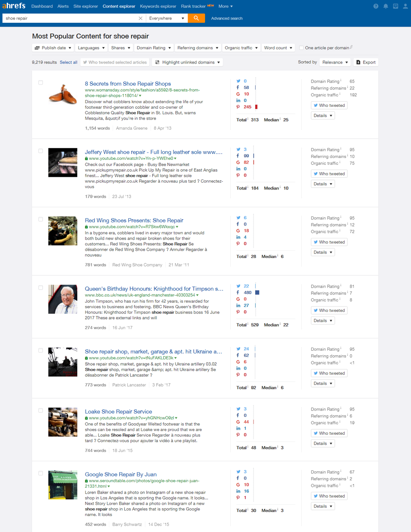Open Highlight unlinked domains dropdown
This screenshot has height=532, width=411.
pyautogui.click(x=187, y=63)
